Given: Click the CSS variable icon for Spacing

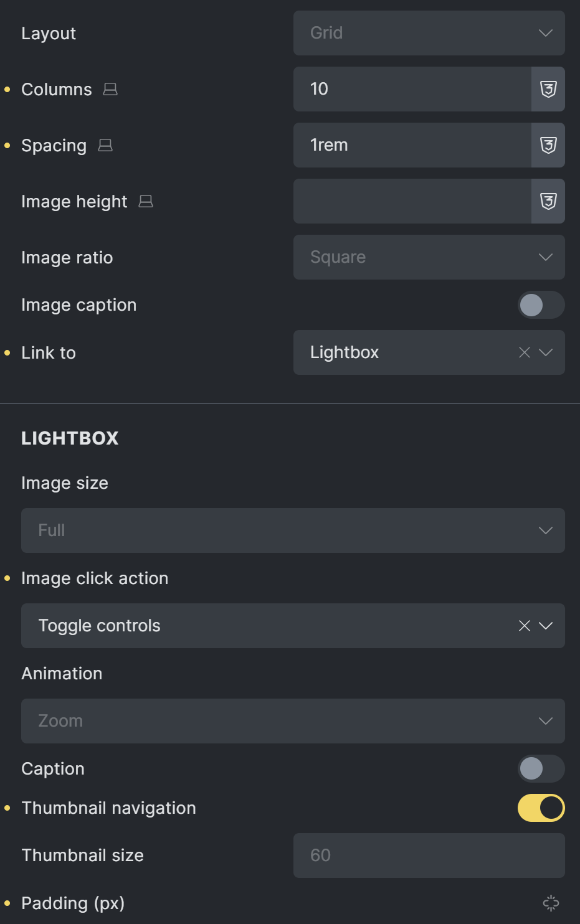Looking at the screenshot, I should click(548, 145).
